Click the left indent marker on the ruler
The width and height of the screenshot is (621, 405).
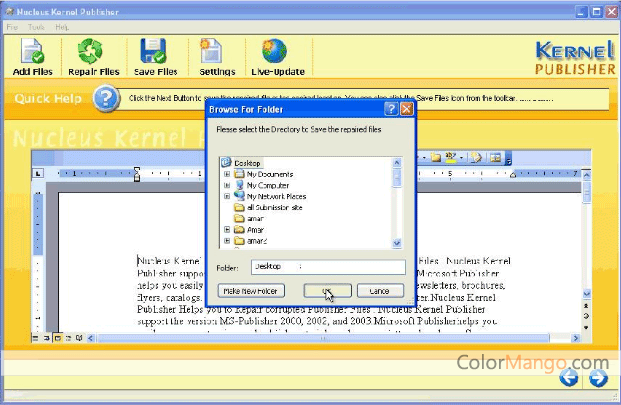(x=137, y=174)
